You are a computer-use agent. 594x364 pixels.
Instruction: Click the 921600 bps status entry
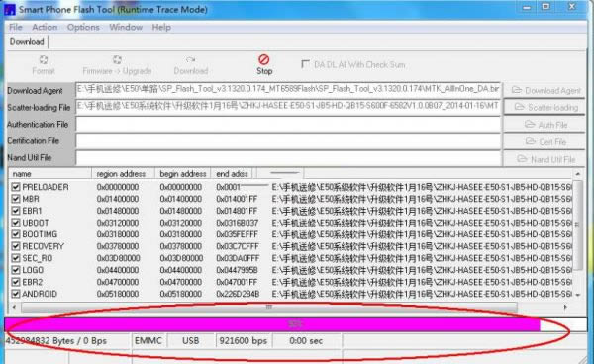click(244, 341)
